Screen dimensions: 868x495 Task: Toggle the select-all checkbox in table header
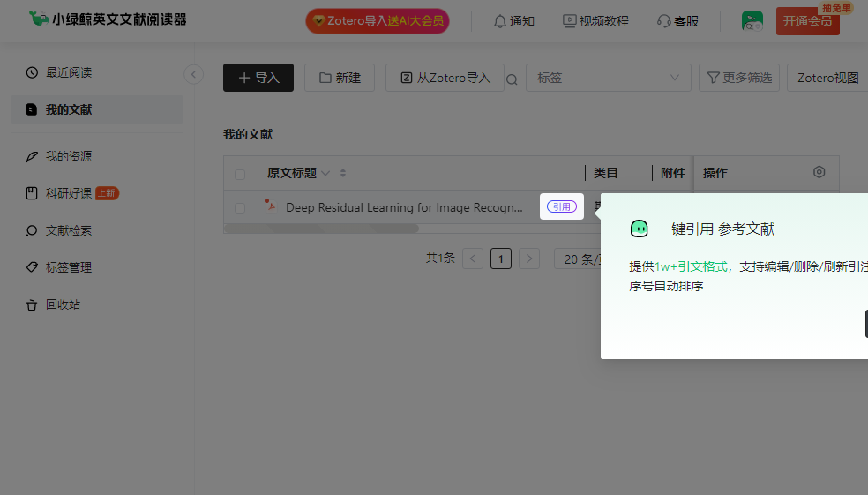[x=240, y=175]
